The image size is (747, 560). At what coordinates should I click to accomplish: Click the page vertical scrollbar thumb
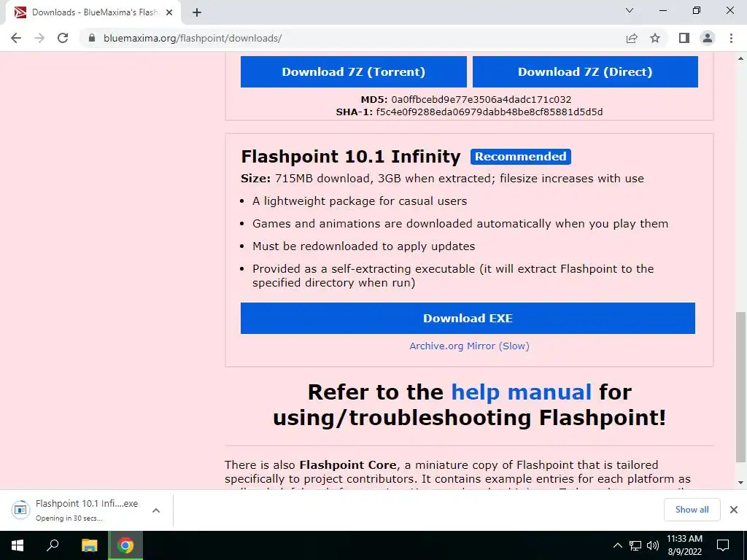pos(740,387)
